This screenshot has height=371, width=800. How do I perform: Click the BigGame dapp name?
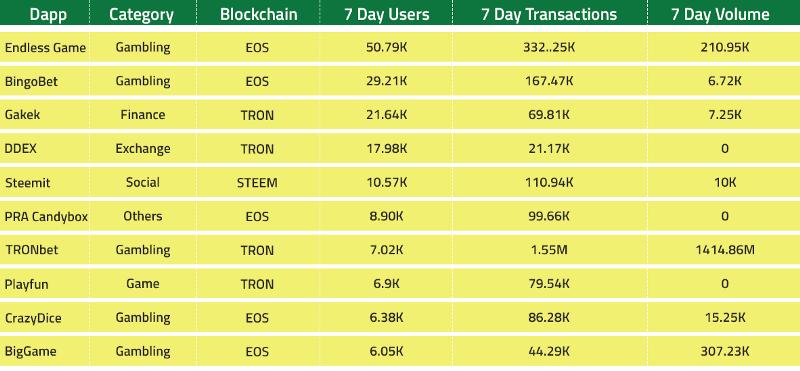pos(31,352)
